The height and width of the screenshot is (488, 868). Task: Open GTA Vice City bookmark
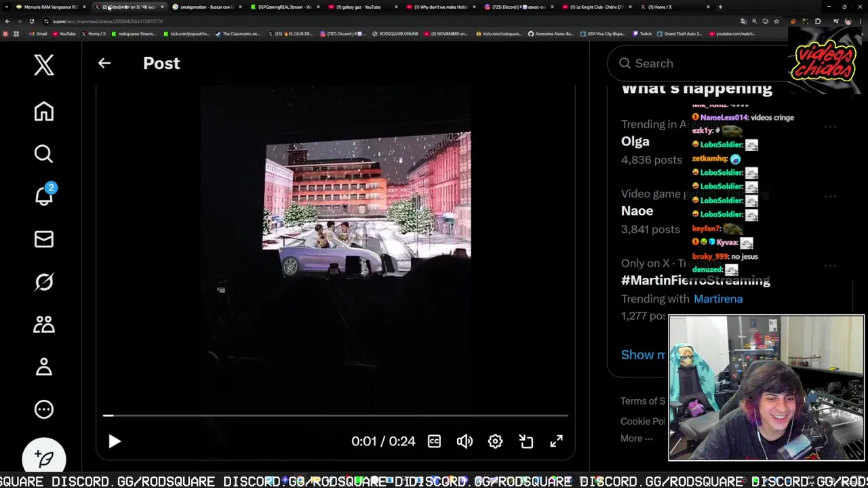click(604, 34)
